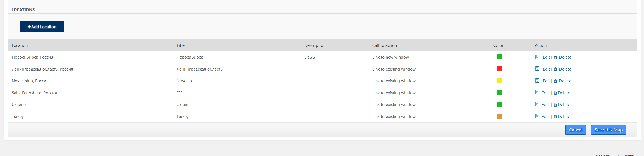
Task: Click trash icon in Saint Petersburg row
Action: [555, 93]
